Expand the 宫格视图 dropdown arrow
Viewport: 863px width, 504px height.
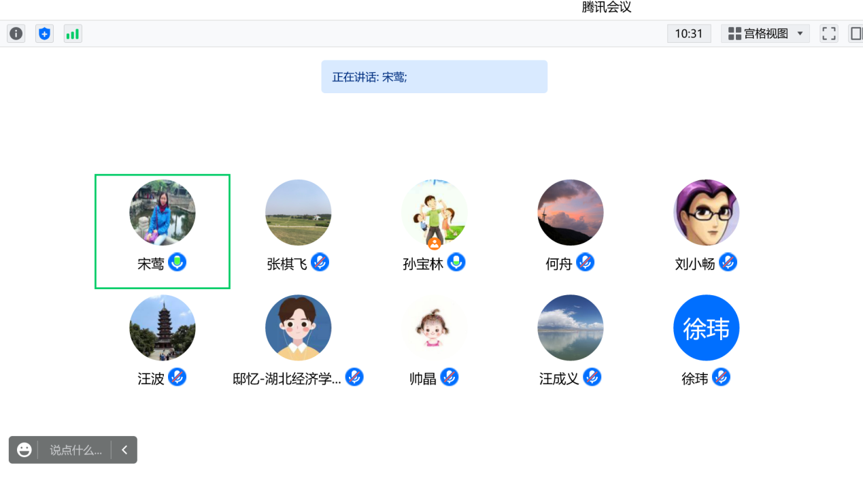pos(800,33)
